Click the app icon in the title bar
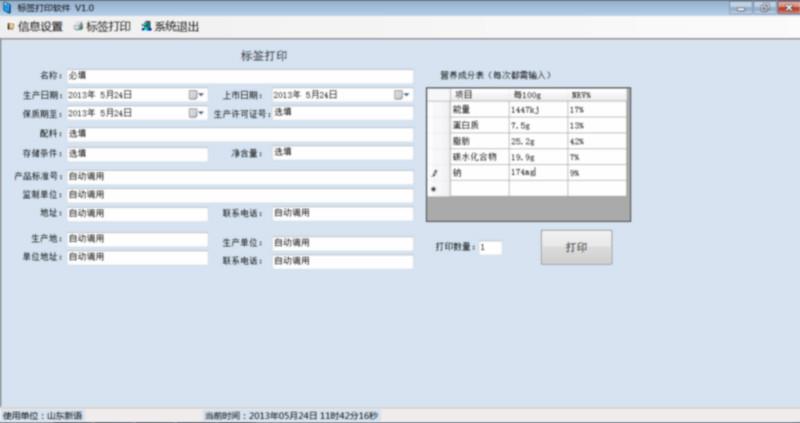This screenshot has width=800, height=423. 8,7
